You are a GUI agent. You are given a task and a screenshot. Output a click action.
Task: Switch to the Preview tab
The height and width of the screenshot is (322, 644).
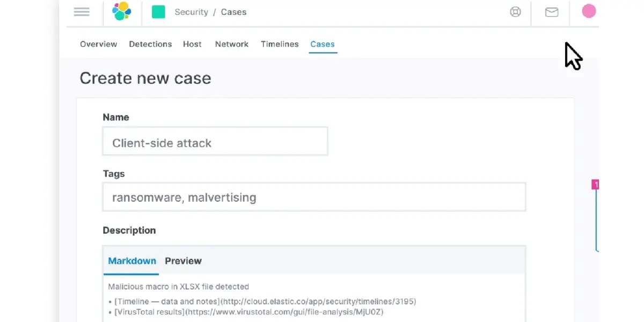tap(183, 261)
